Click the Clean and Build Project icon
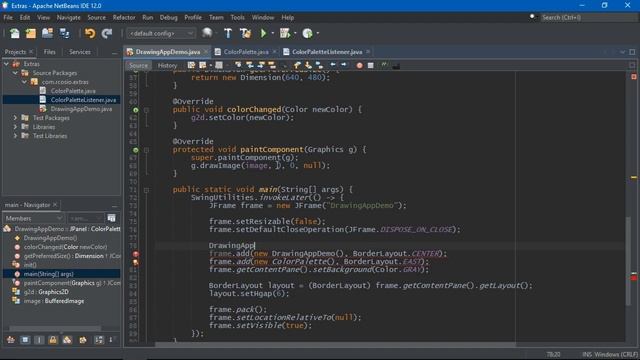640x360 pixels. coord(245,33)
